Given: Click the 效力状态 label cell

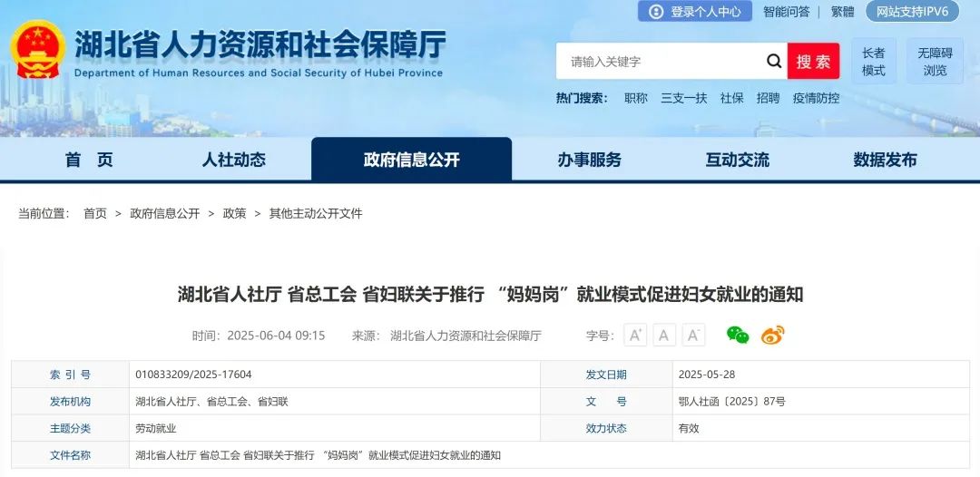Looking at the screenshot, I should click(606, 428).
